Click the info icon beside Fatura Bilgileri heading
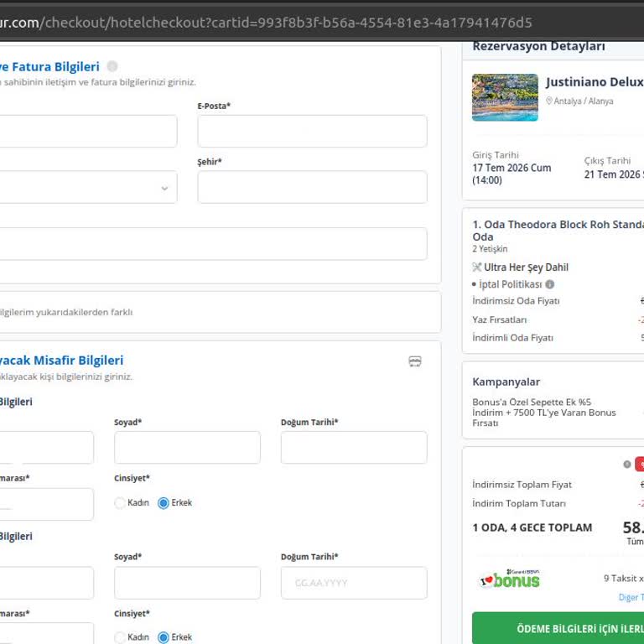 point(112,66)
